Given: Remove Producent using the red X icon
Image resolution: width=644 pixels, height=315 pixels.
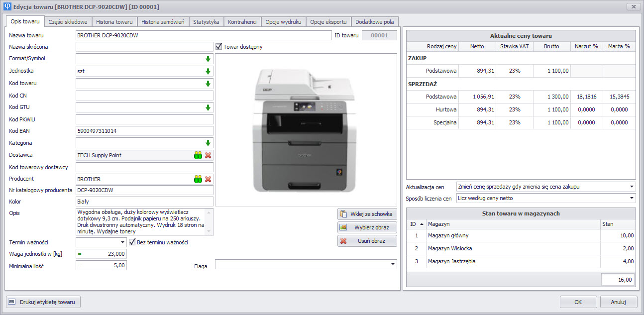Looking at the screenshot, I should [208, 179].
